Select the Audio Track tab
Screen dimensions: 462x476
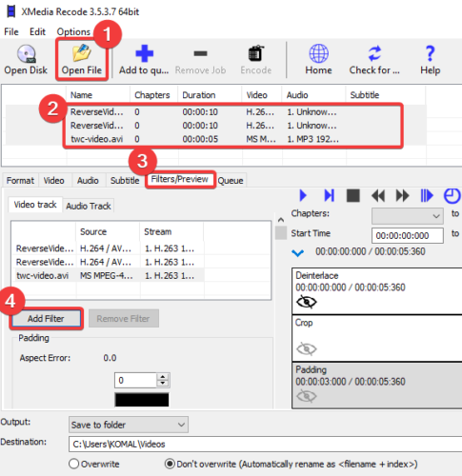pos(89,206)
